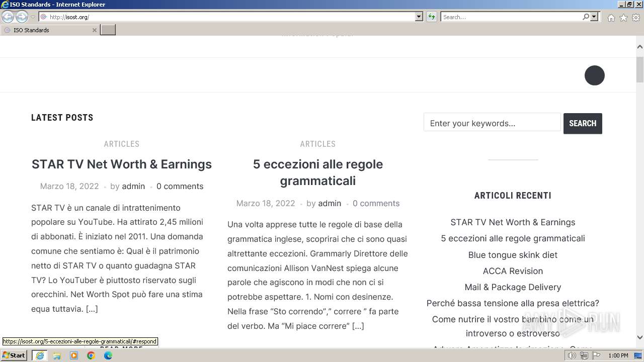Open sidebar link ACCA Revision
The width and height of the screenshot is (644, 362).
(x=513, y=271)
